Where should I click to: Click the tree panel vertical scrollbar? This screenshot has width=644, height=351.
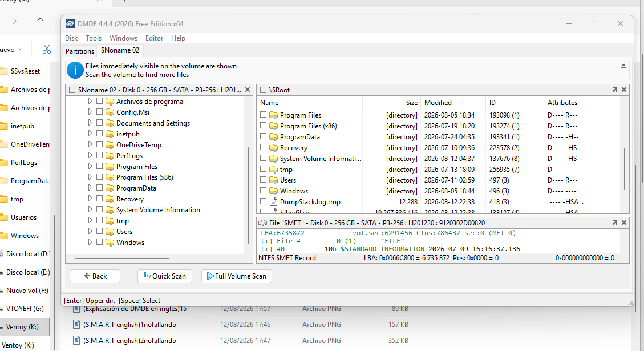click(x=248, y=195)
